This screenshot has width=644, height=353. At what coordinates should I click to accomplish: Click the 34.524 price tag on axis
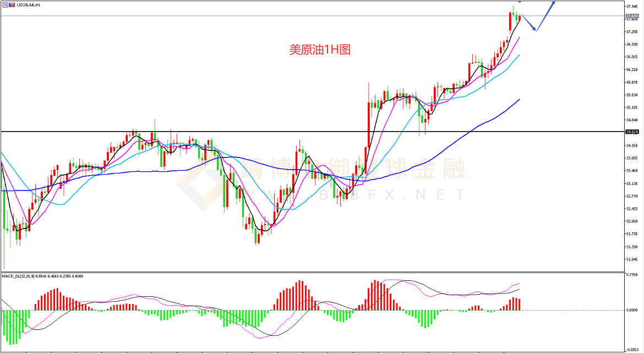632,132
